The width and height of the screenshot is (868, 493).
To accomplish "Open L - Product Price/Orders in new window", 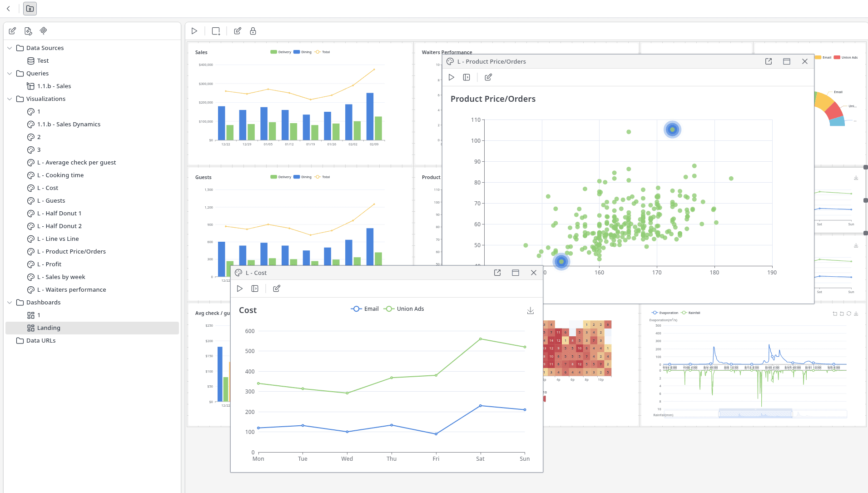I will [768, 61].
